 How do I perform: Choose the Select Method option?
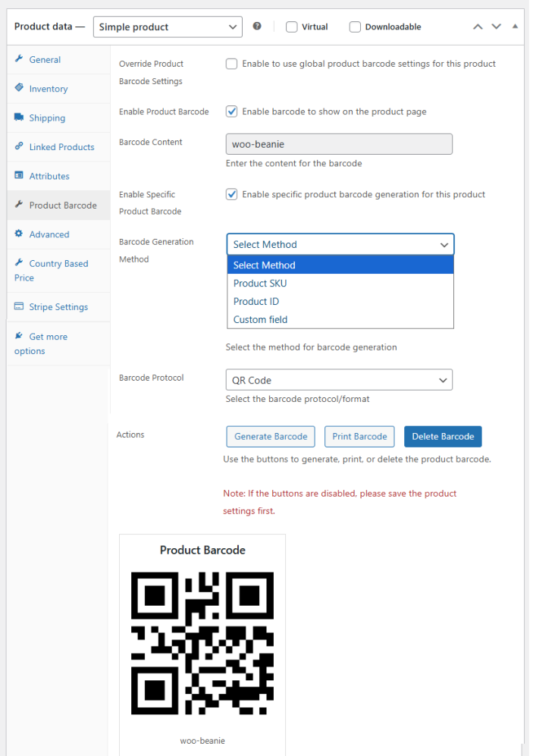click(x=340, y=265)
